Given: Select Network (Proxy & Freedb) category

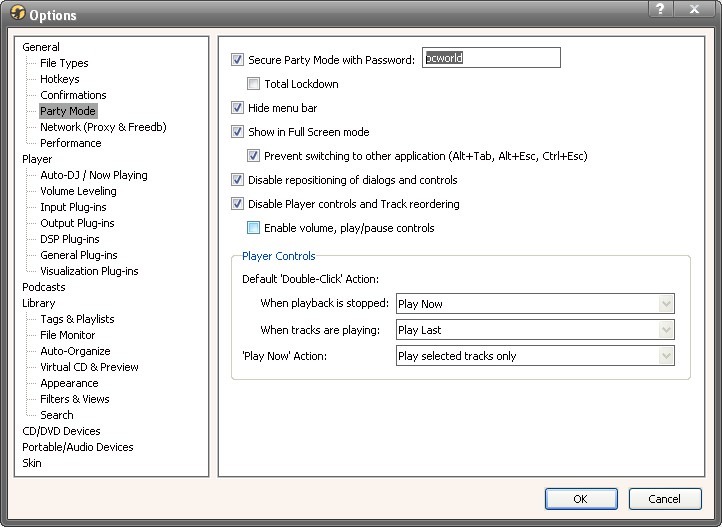Looking at the screenshot, I should (102, 127).
